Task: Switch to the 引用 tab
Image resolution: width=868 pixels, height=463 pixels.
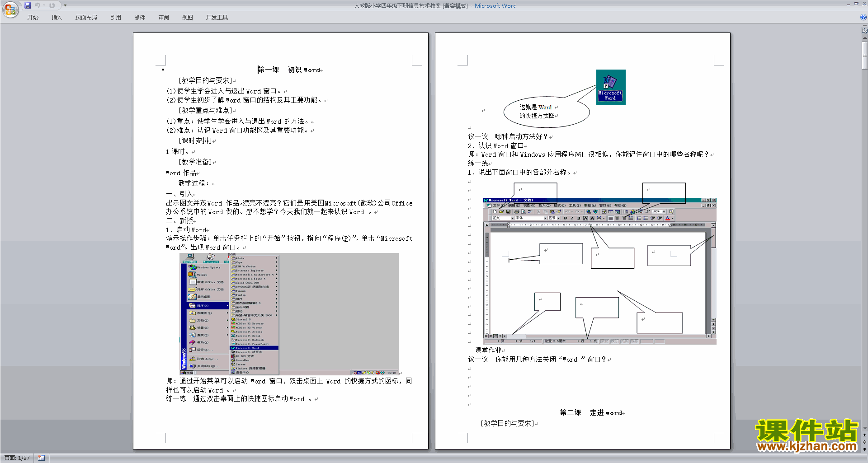Action: 116,18
